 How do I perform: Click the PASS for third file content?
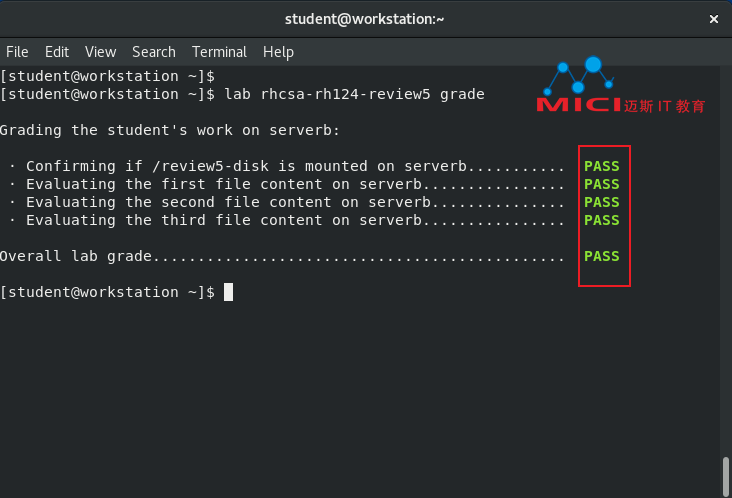602,220
